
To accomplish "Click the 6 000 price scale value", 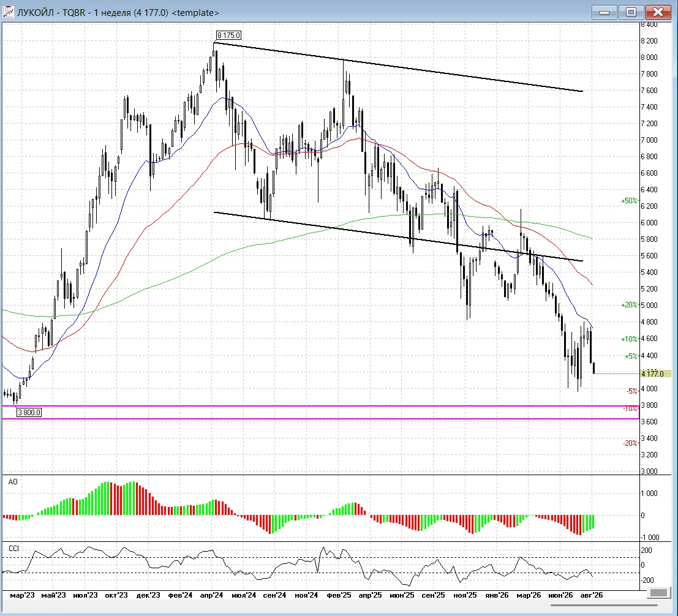I will click(649, 223).
